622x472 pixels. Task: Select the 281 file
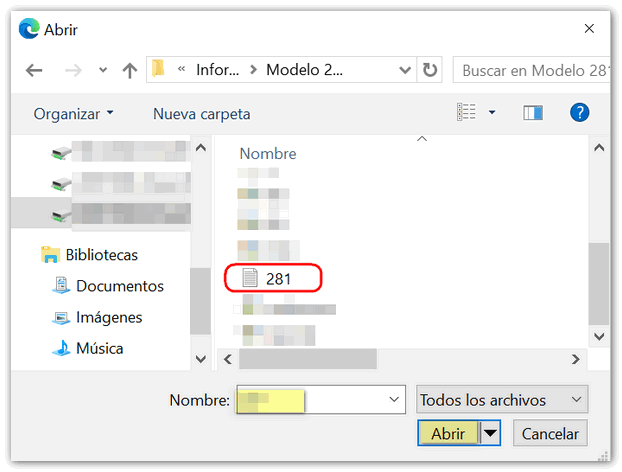[x=277, y=278]
